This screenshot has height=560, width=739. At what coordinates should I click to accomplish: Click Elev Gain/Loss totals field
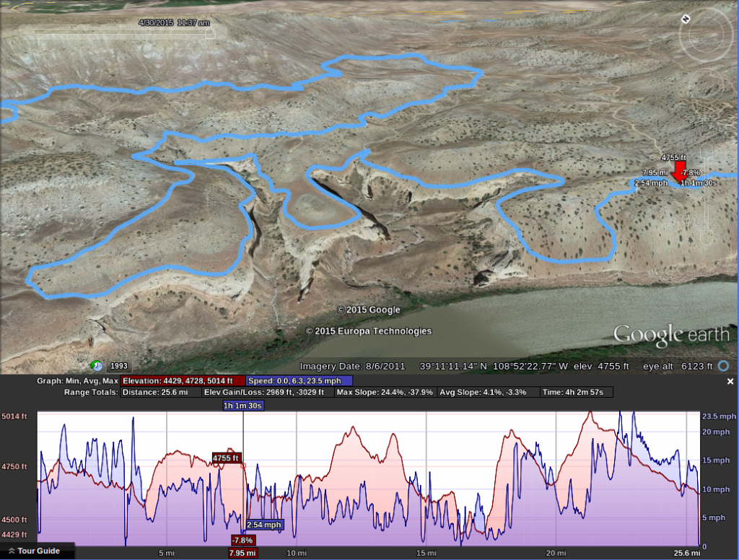click(x=268, y=392)
